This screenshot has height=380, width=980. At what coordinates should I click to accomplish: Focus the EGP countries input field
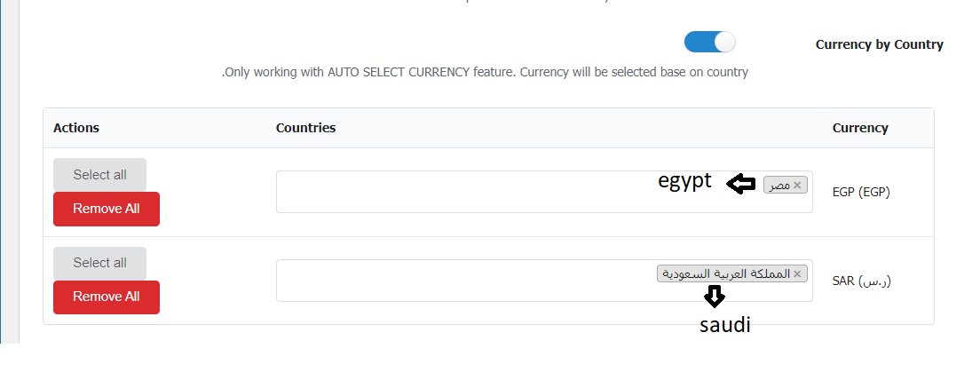(x=544, y=192)
